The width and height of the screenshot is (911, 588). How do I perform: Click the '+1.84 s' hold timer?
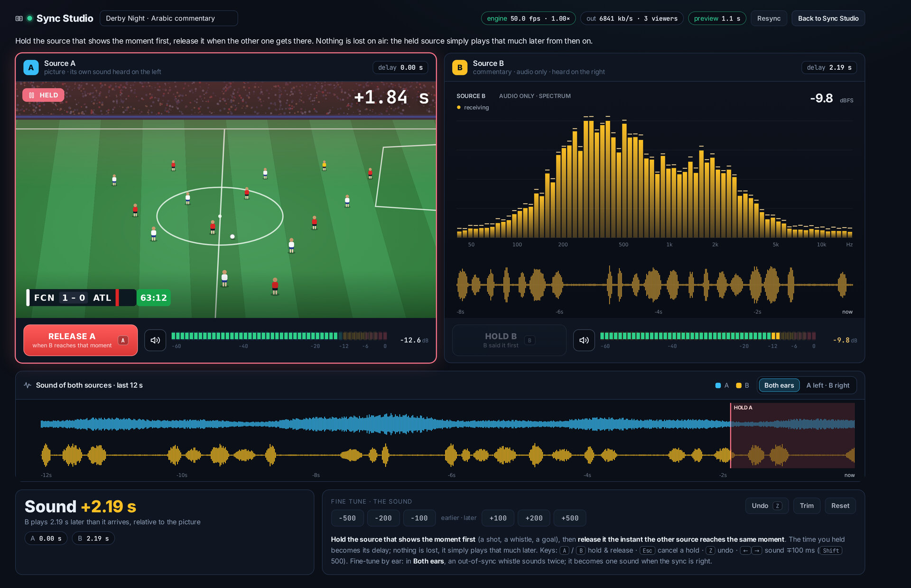(391, 97)
